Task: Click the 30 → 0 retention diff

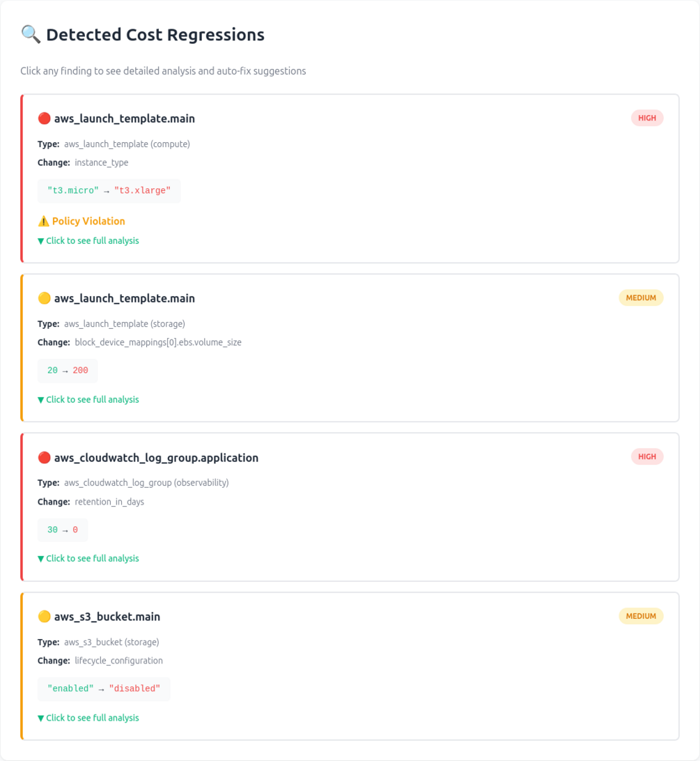Action: 63,530
